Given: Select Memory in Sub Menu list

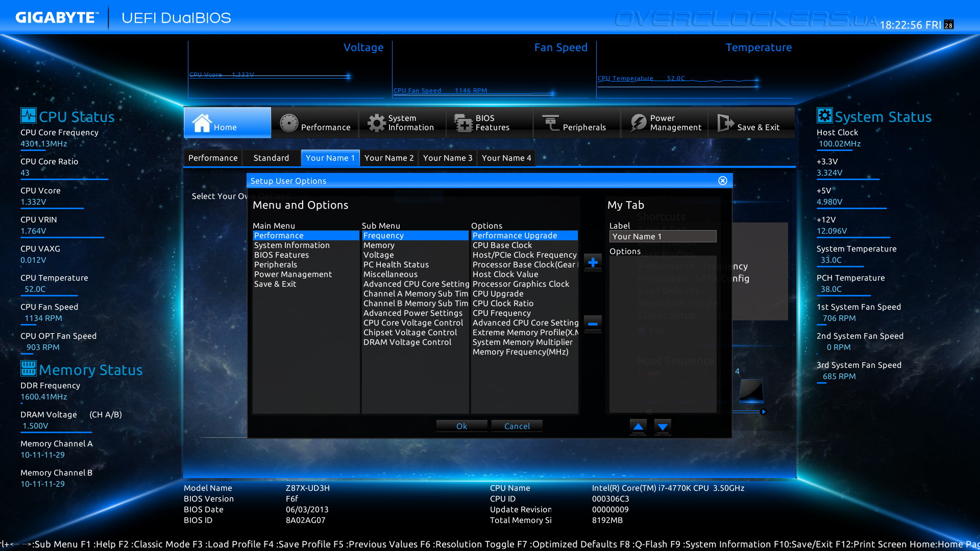Looking at the screenshot, I should [x=415, y=245].
